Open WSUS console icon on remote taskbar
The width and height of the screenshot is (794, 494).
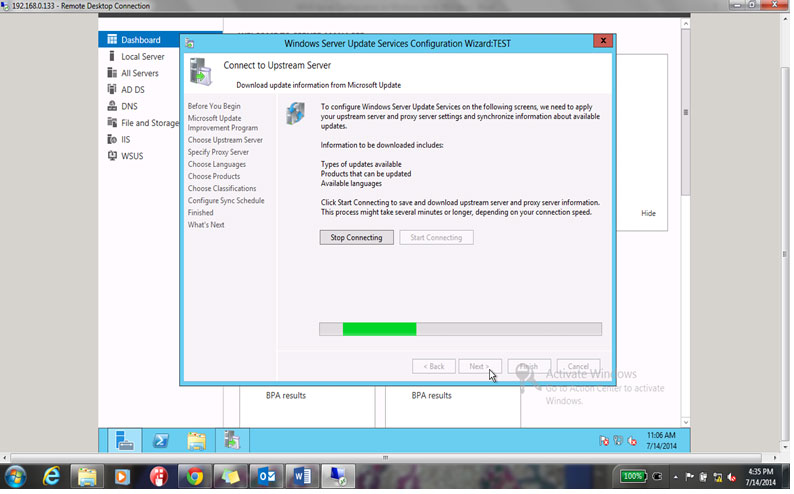point(232,440)
